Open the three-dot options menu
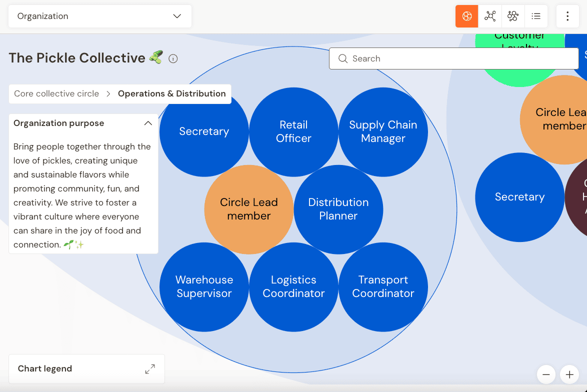This screenshot has height=392, width=587. click(567, 16)
